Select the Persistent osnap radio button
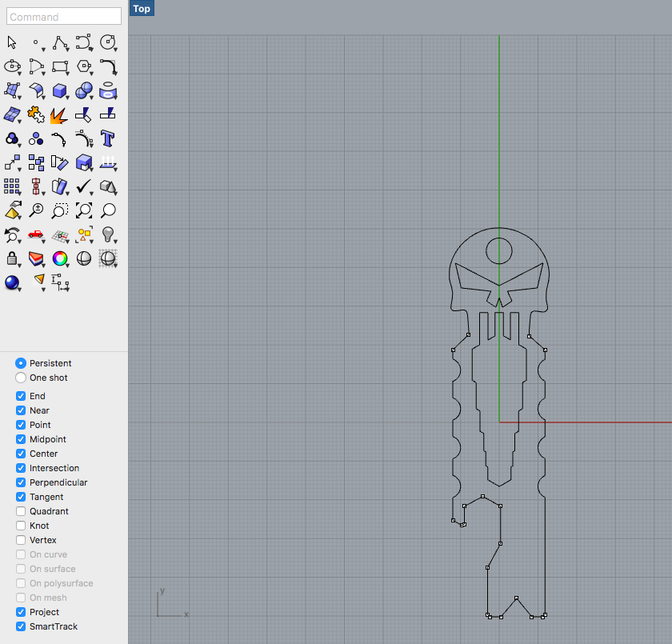This screenshot has width=672, height=644. pyautogui.click(x=21, y=363)
